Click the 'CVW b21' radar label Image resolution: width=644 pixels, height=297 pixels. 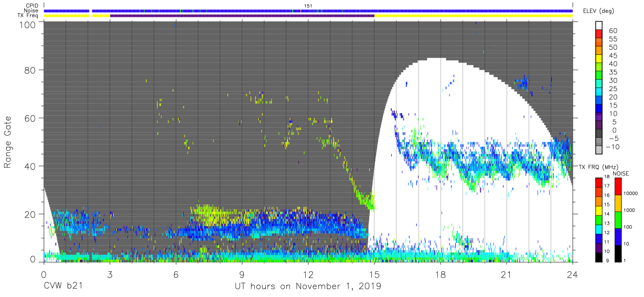(62, 287)
